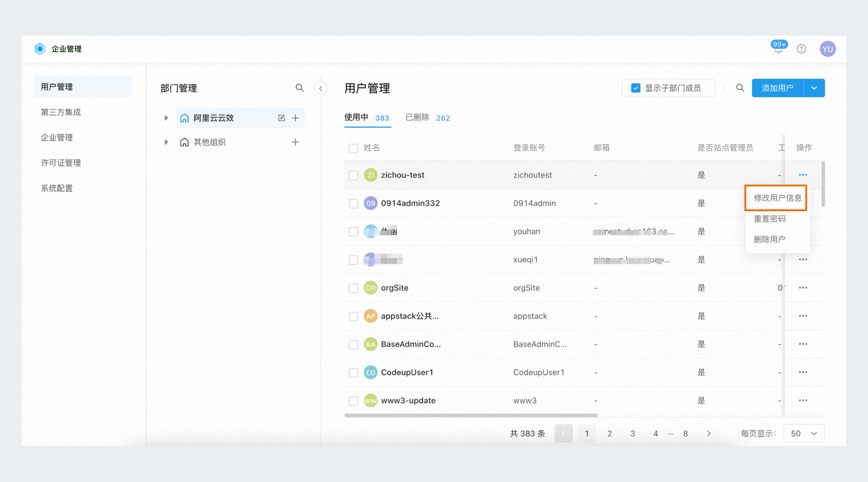Add a sub-department under 其他组织 with the plus icon
Viewport: 868px width, 482px height.
tap(296, 142)
